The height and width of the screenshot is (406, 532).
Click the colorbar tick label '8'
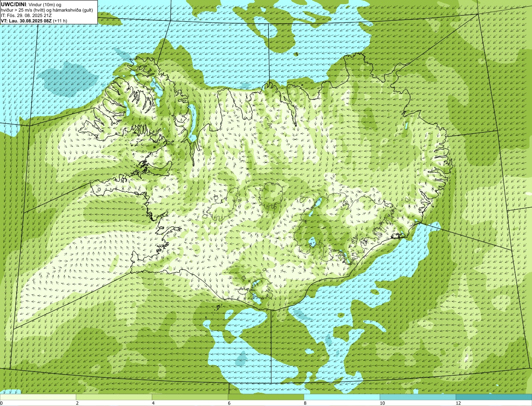click(305, 403)
